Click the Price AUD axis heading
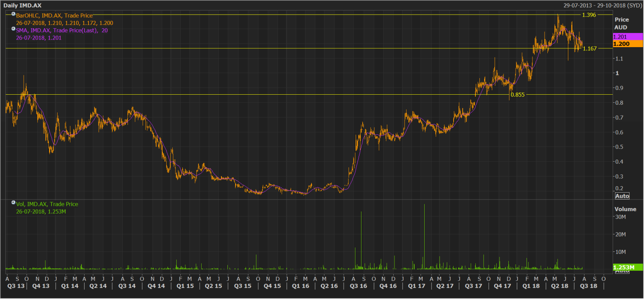Viewport: 644px width, 299px height. (x=621, y=23)
